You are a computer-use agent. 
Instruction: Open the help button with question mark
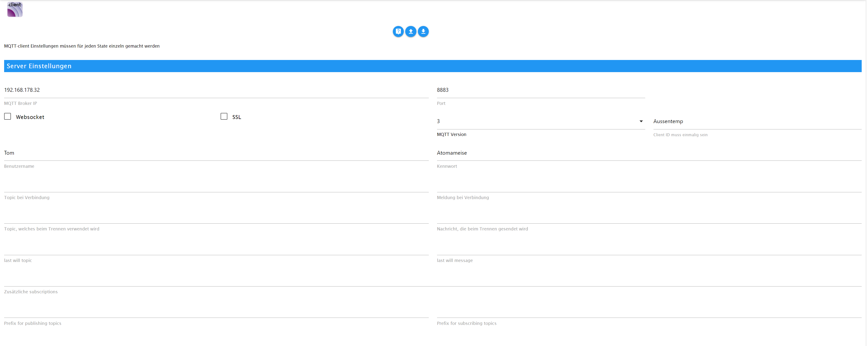[x=398, y=31]
